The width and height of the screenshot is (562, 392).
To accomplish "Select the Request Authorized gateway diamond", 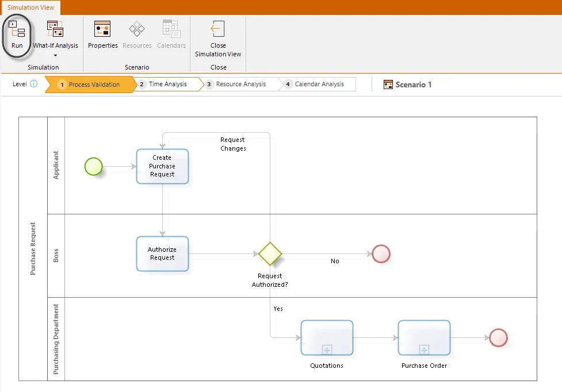I will [270, 254].
